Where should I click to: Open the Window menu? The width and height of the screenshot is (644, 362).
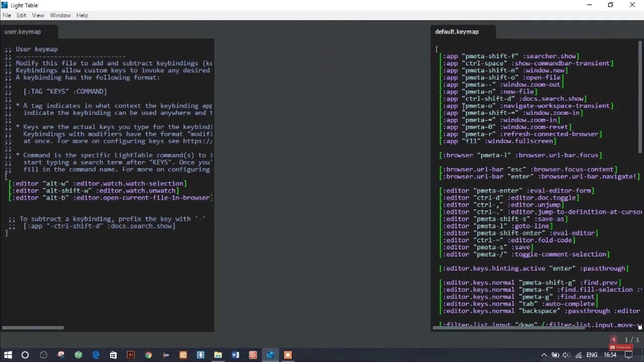point(60,15)
